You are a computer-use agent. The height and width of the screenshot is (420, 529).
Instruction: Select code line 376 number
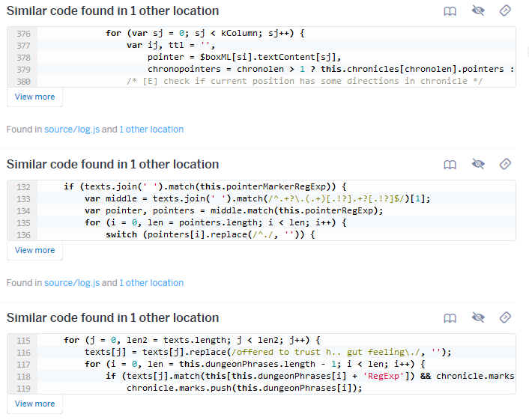coord(24,34)
